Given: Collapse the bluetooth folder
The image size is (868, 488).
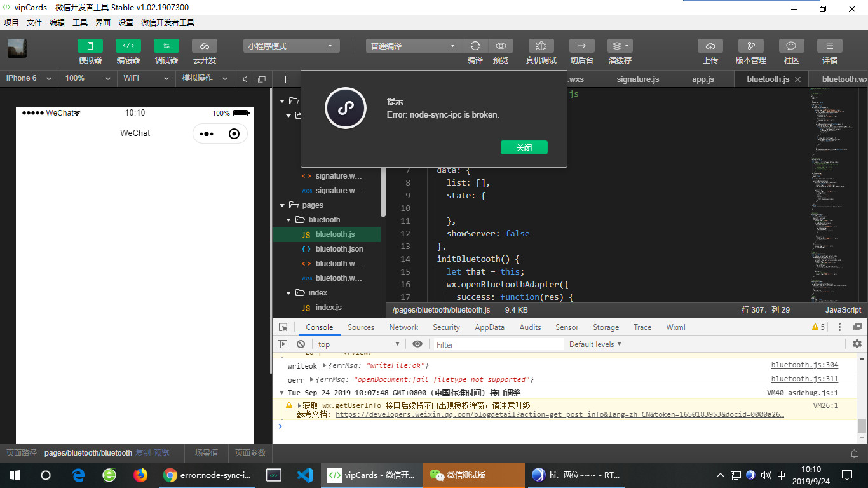Looking at the screenshot, I should [x=288, y=220].
